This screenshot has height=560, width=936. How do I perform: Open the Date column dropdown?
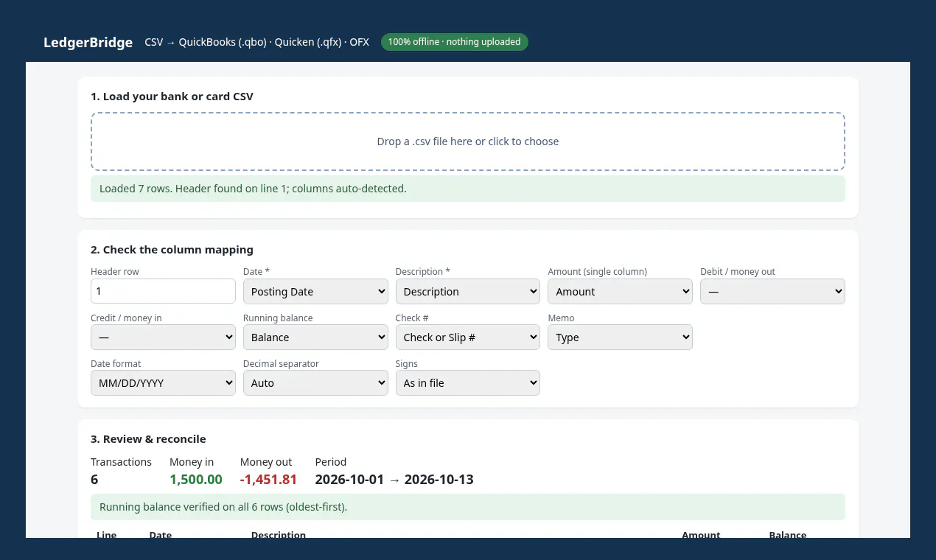[x=315, y=291]
